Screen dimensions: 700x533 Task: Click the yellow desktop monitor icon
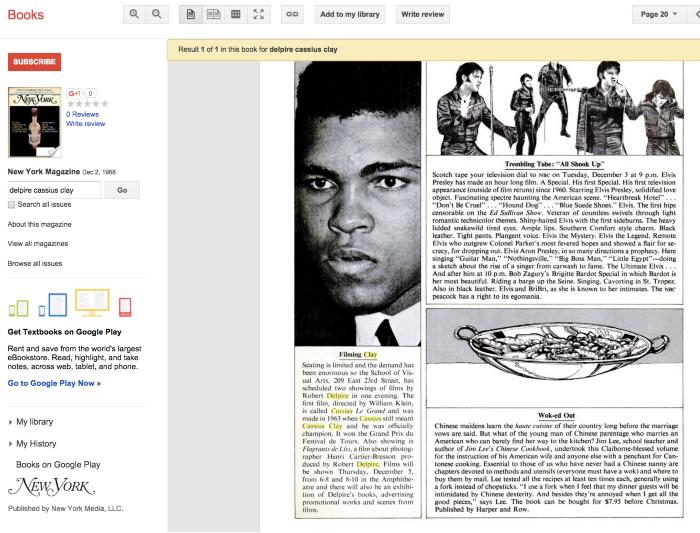(92, 303)
